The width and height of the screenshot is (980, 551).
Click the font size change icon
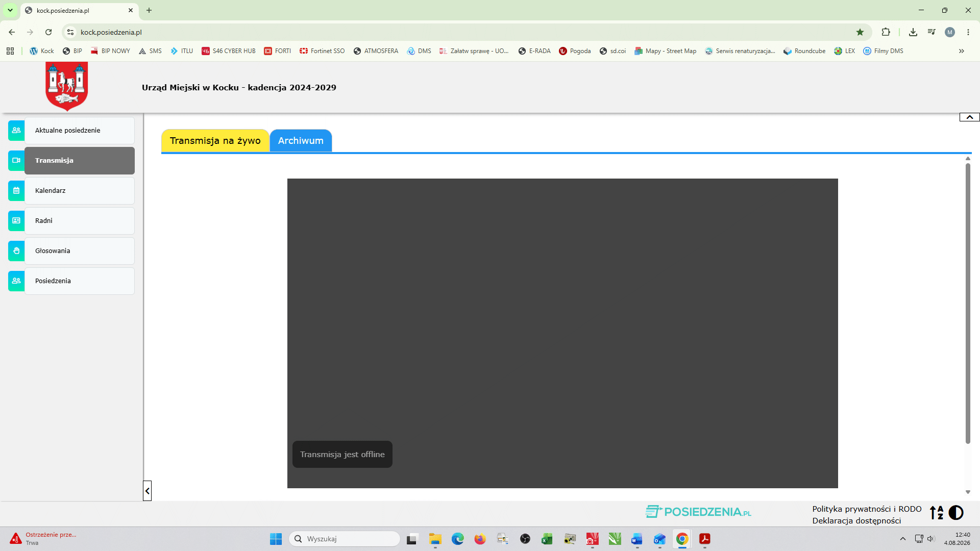pos(937,513)
